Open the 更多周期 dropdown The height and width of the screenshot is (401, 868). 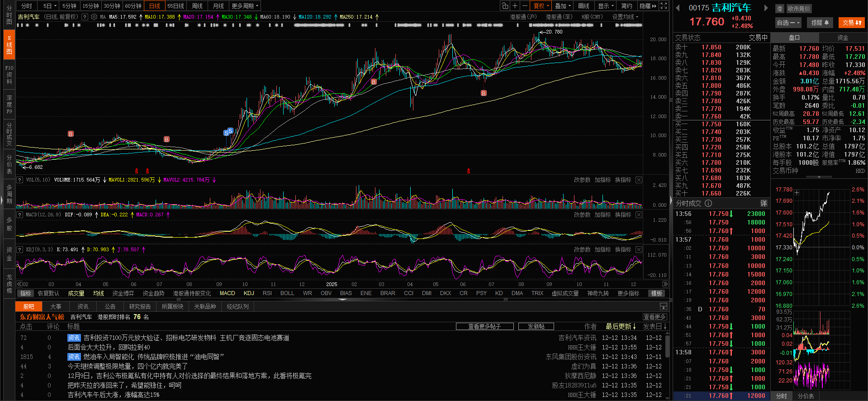pos(245,6)
